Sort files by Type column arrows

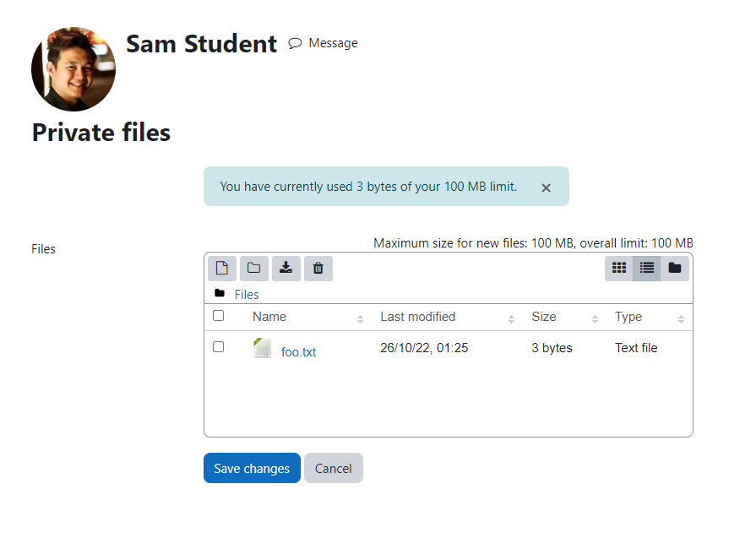click(x=681, y=318)
